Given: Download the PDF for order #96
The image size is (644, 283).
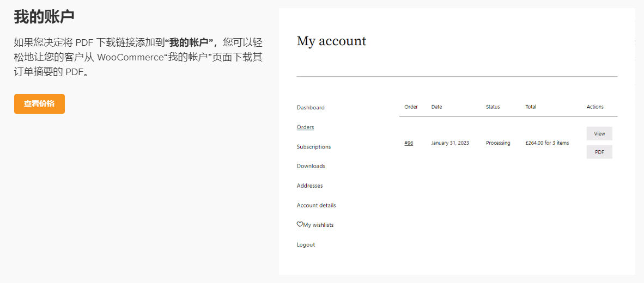Looking at the screenshot, I should (x=599, y=152).
